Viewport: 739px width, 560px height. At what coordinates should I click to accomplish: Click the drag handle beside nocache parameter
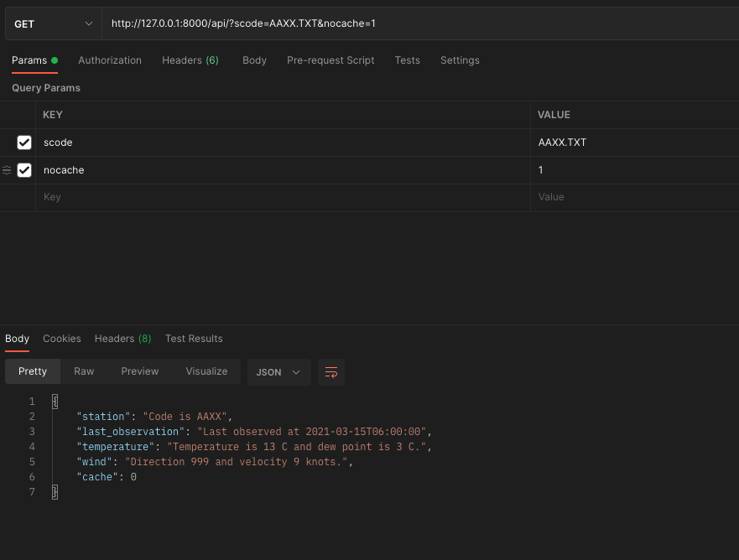(8, 170)
